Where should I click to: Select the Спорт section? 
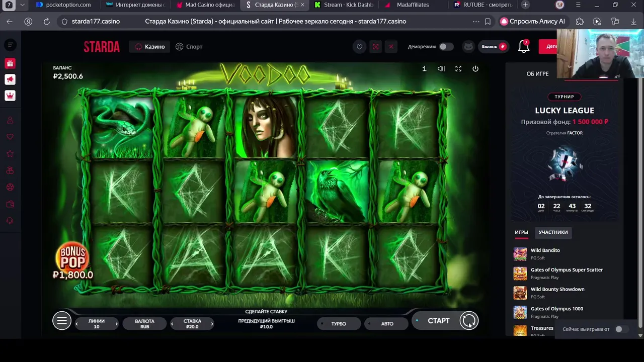(x=189, y=47)
